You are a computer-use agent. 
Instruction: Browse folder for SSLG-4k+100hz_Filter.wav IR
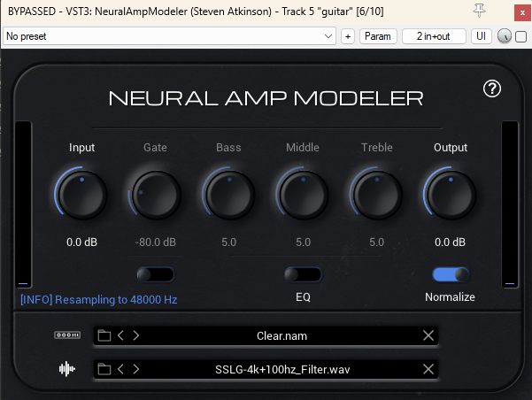tap(104, 369)
